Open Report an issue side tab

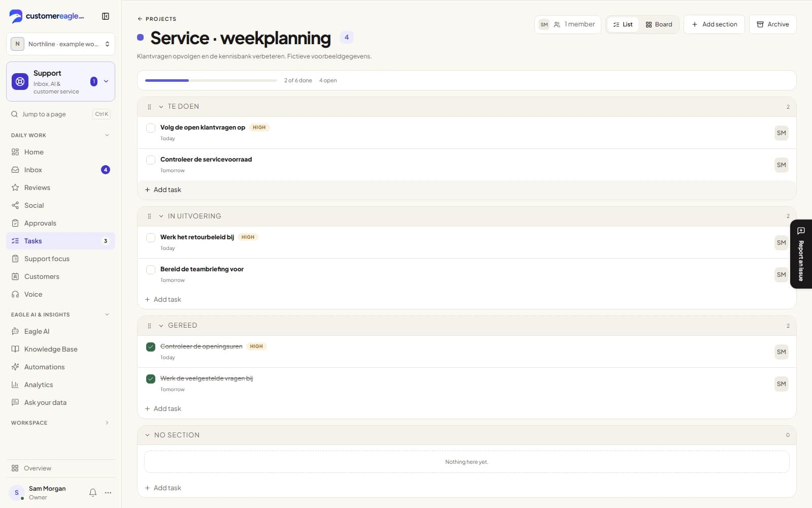(x=801, y=254)
